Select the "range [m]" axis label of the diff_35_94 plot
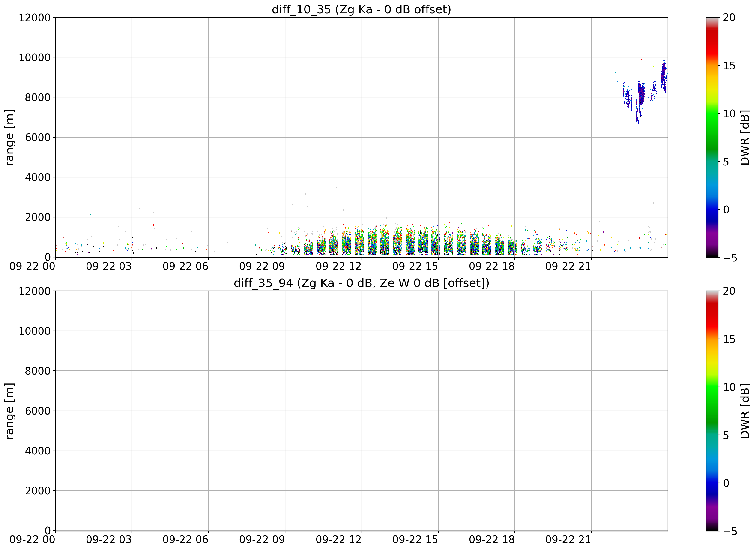 tap(9, 411)
